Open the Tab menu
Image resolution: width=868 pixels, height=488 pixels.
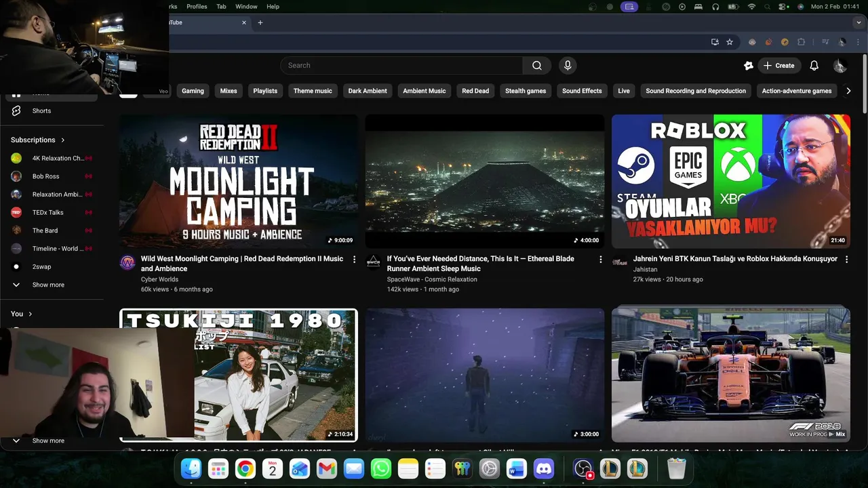221,7
